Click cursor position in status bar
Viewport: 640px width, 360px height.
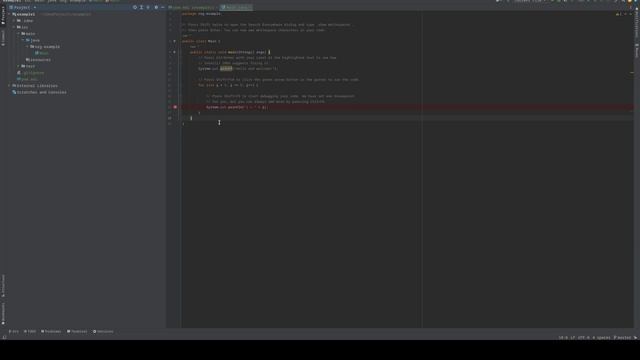(x=563, y=338)
